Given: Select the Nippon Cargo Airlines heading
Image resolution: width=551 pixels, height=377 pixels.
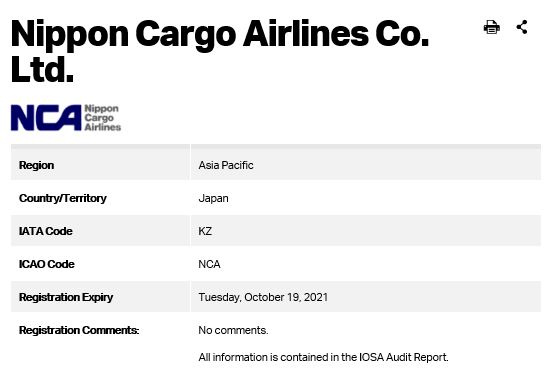Looking at the screenshot, I should (x=220, y=51).
